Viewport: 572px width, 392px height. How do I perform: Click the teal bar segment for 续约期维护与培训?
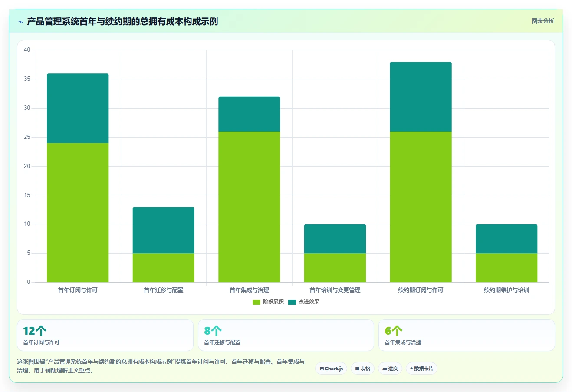[506, 239]
